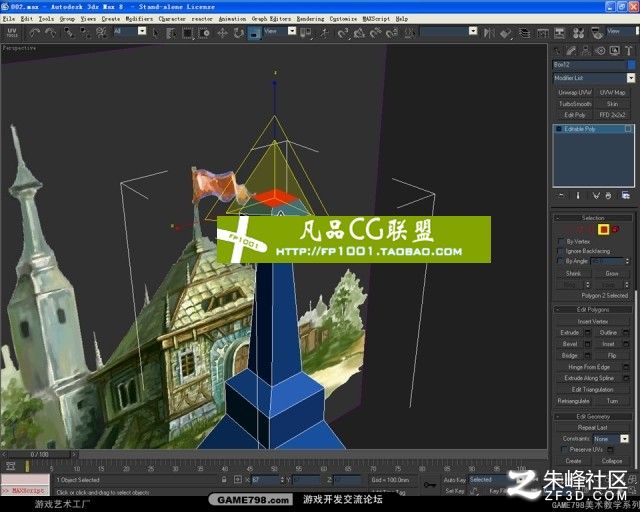The image size is (640, 512).
Task: Open the Named Selection Sets dropdown
Action: click(473, 31)
